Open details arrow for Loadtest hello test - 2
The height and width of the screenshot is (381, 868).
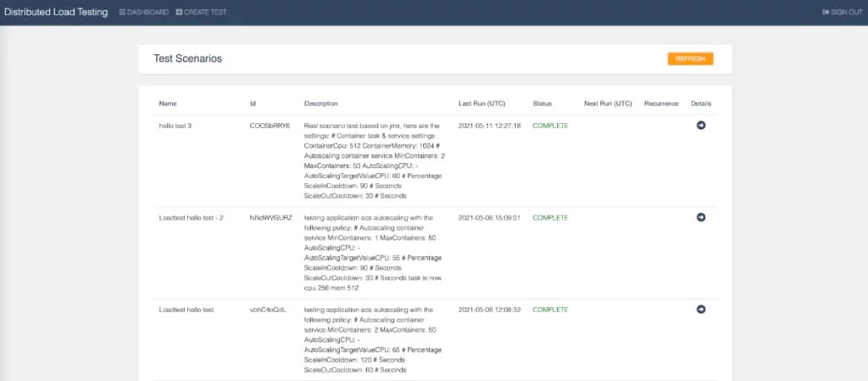coord(701,217)
